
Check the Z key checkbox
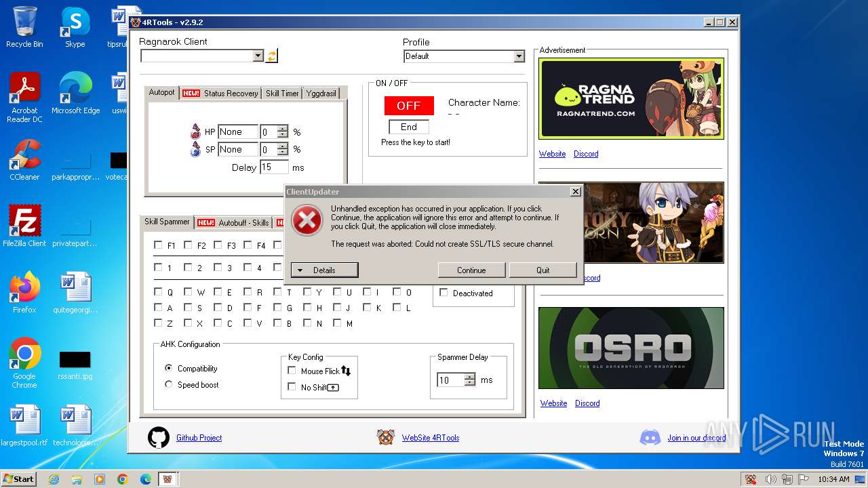point(158,323)
